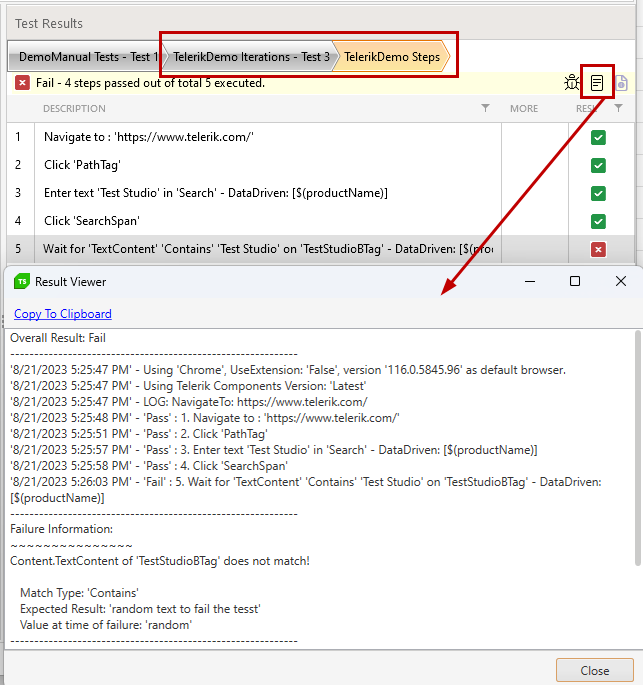Click the "Match Type: 'Contains'" log line
The height and width of the screenshot is (685, 643).
click(x=80, y=593)
